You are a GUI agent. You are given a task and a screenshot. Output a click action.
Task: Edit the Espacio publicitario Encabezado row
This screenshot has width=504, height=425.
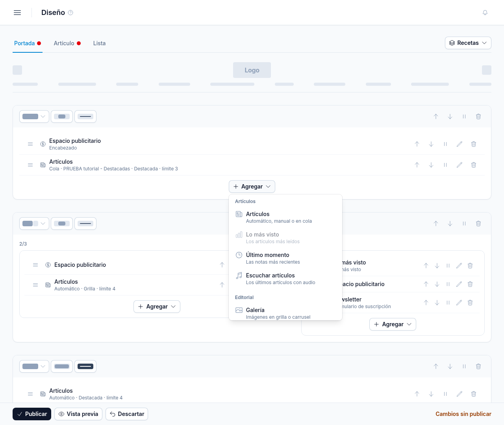point(460,144)
